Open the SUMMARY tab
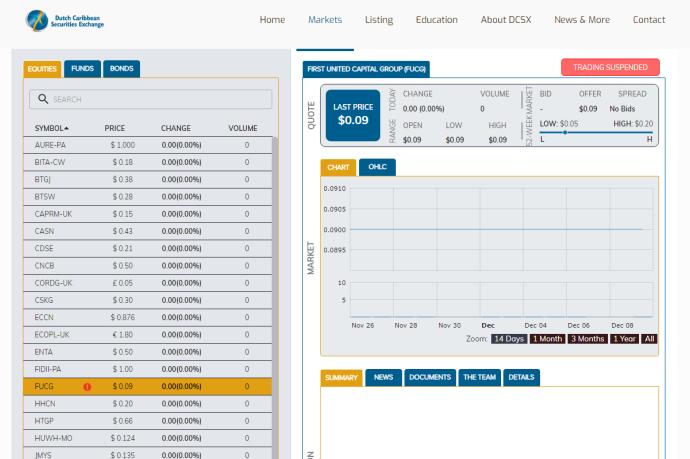 coord(341,378)
